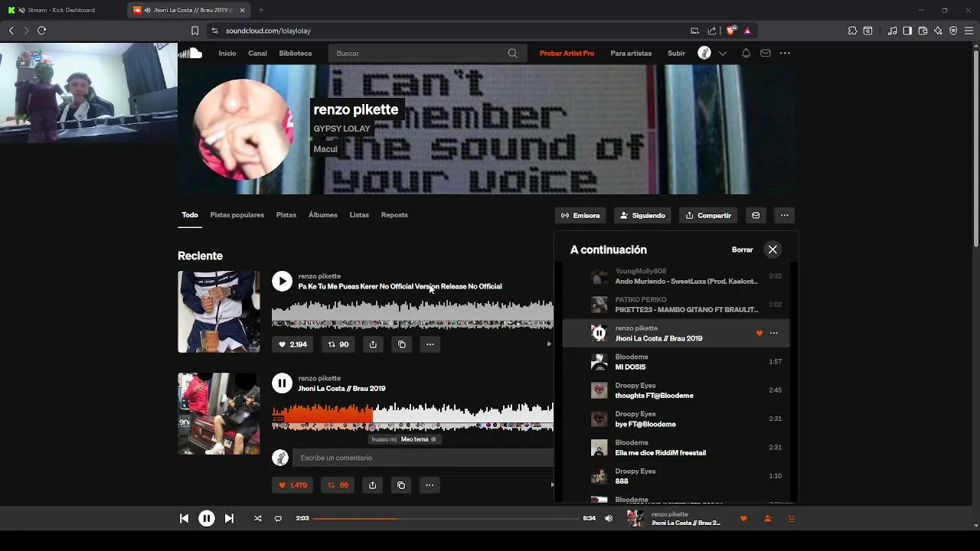Seek within Jhoni La Costa waveform
This screenshot has width=980, height=551.
click(413, 416)
